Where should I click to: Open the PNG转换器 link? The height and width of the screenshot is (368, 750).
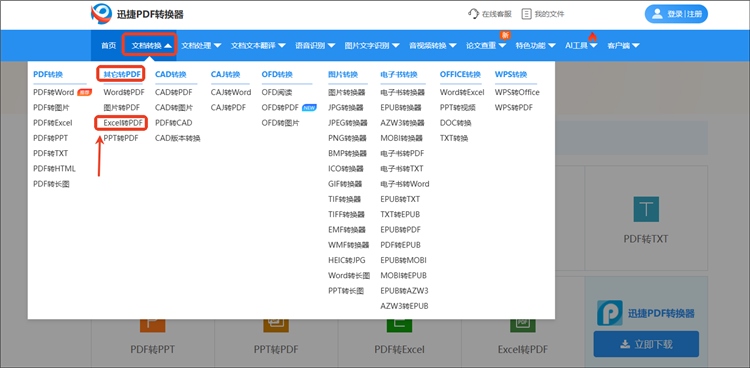[347, 138]
